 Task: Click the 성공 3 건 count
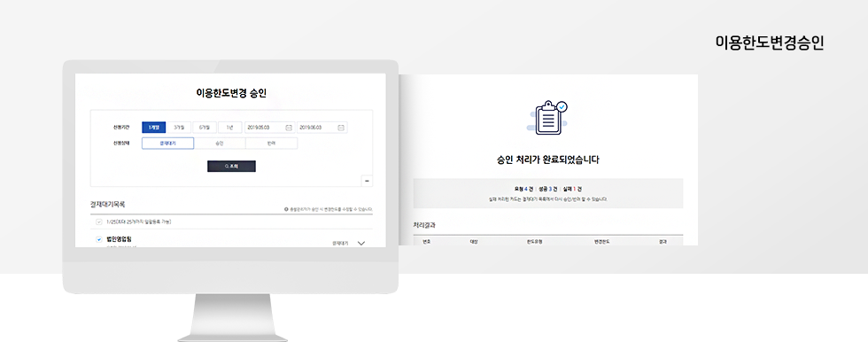click(x=548, y=189)
